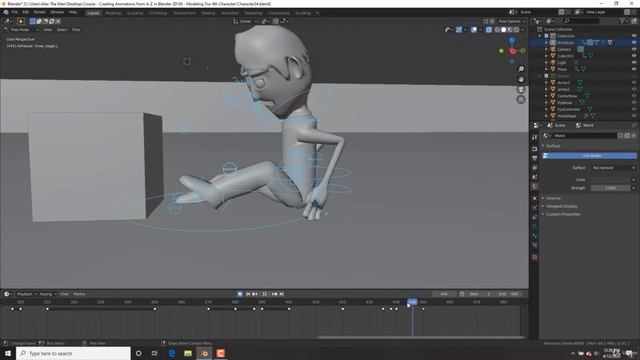Screen dimensions: 640x360
Task: Expand the Viewport Display panel
Action: (562, 206)
